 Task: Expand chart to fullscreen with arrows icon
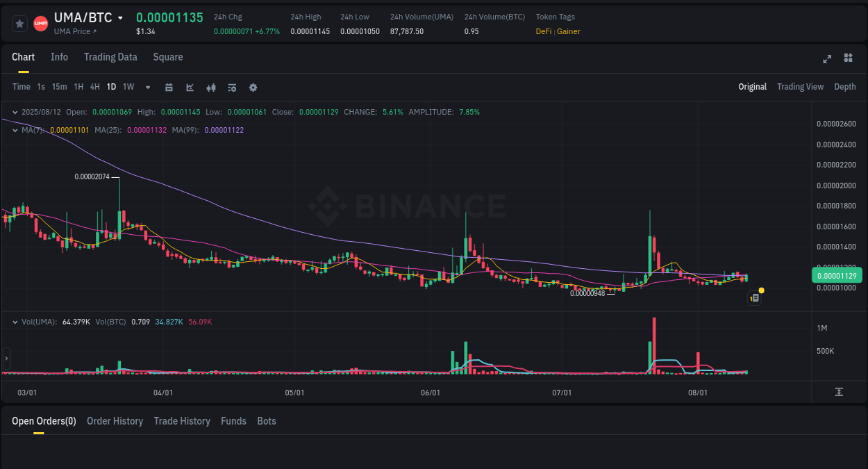(x=826, y=58)
